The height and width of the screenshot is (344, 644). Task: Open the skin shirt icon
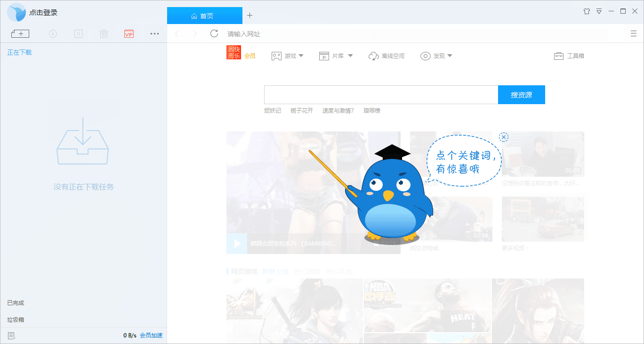coord(587,11)
